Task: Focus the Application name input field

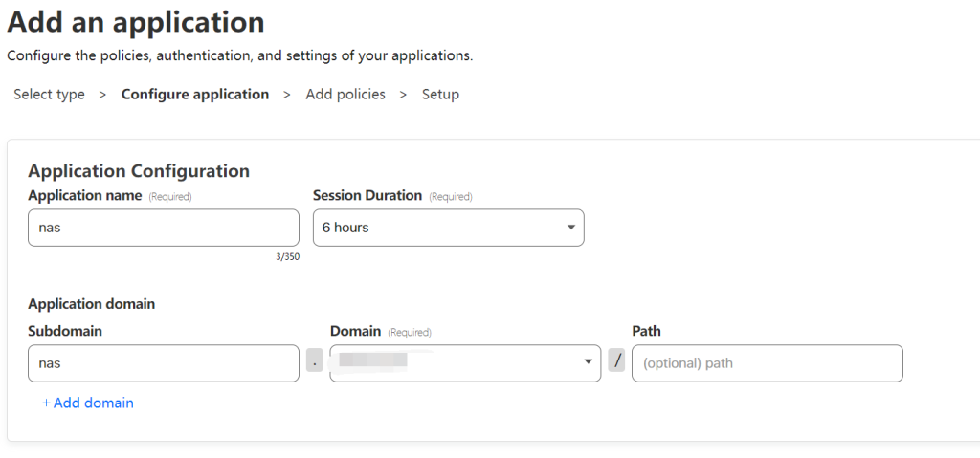Action: (163, 228)
